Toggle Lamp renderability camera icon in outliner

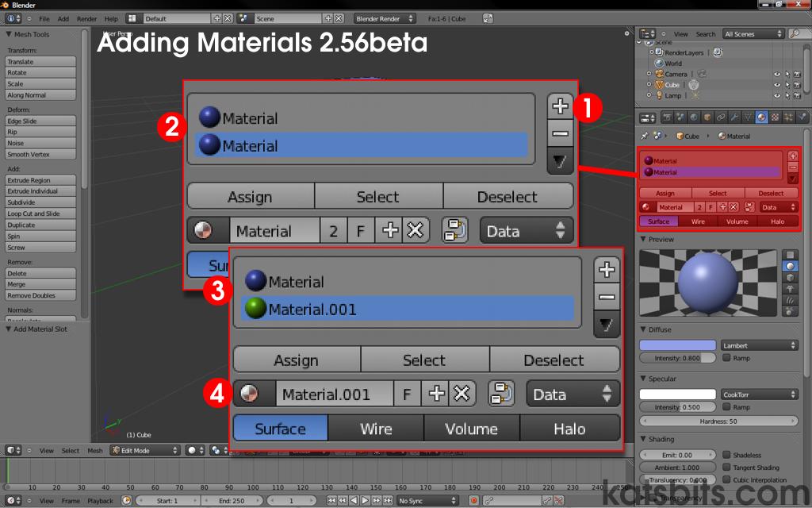(797, 95)
